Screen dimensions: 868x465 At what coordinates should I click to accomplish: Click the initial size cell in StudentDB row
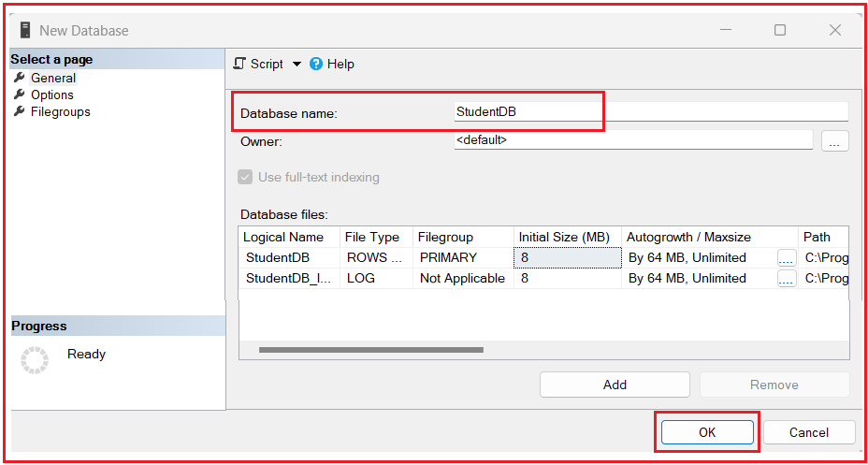click(568, 258)
